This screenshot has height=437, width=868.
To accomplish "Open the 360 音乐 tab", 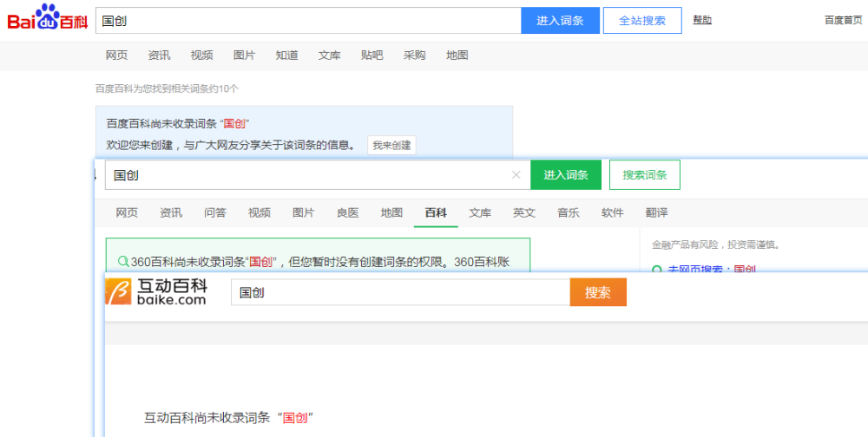I will (x=568, y=212).
